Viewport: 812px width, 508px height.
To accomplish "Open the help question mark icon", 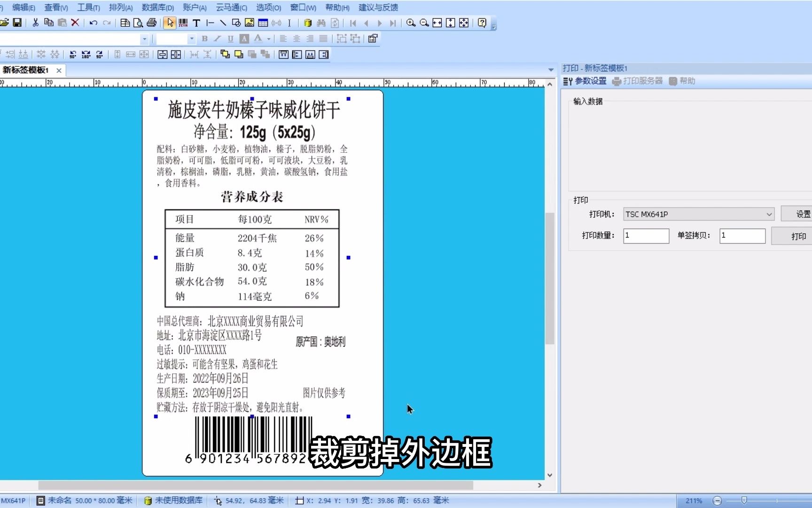I will point(482,23).
